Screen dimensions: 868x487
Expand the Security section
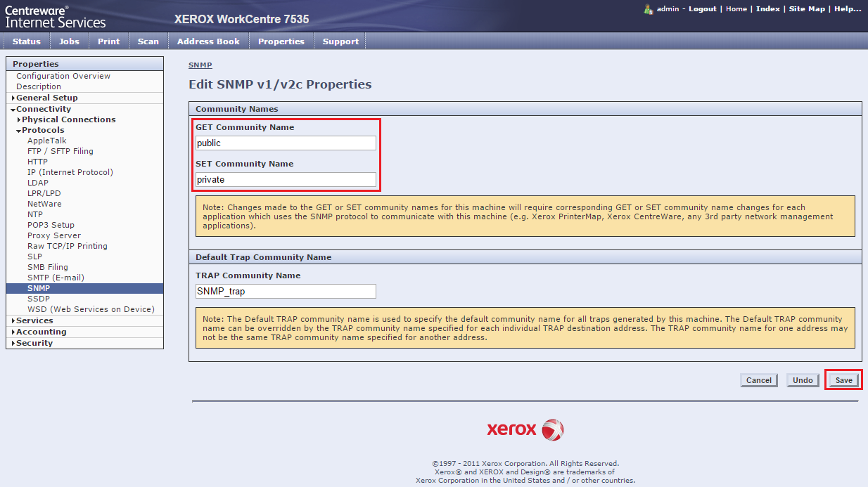(34, 343)
